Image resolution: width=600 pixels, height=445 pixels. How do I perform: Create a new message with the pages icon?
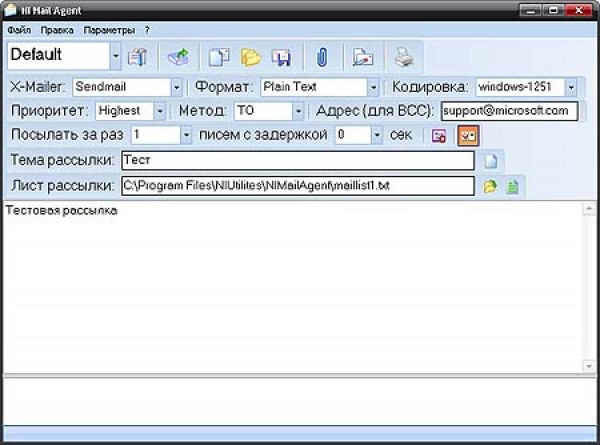[x=219, y=57]
